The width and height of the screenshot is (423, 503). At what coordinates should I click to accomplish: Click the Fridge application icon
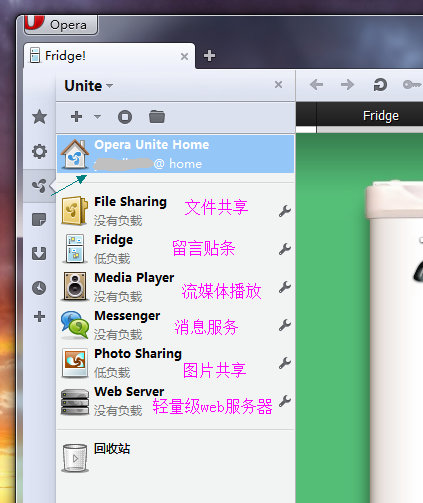(75, 249)
